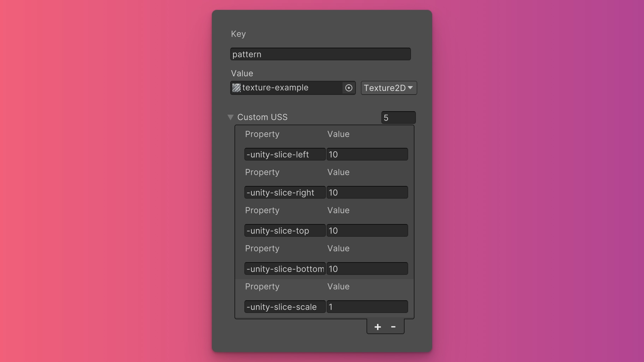
Task: Collapse the Custom USS foldout triangle
Action: pos(231,117)
